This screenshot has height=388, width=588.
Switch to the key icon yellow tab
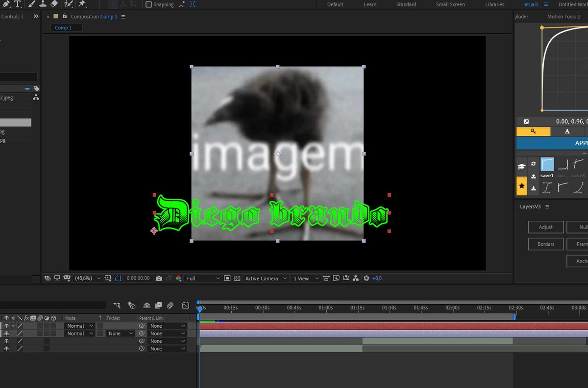[533, 131]
